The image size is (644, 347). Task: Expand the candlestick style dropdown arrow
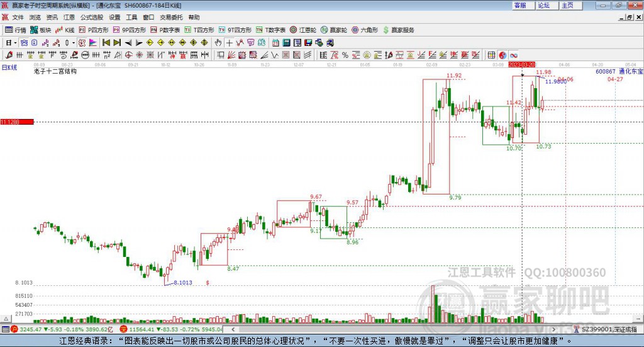[74, 43]
